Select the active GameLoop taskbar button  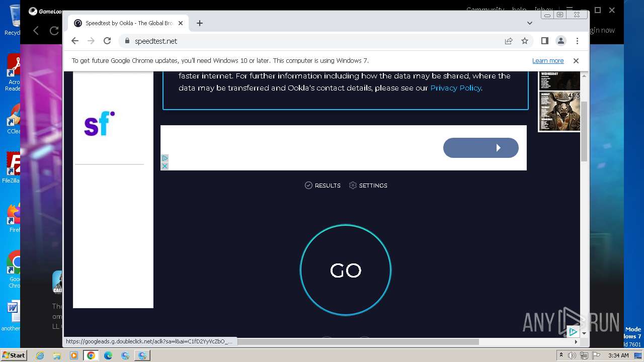point(142,355)
